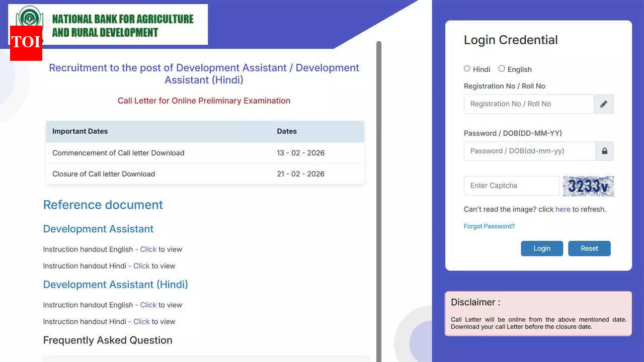Open the Forgot Password link
This screenshot has height=362, width=644.
[x=489, y=226]
